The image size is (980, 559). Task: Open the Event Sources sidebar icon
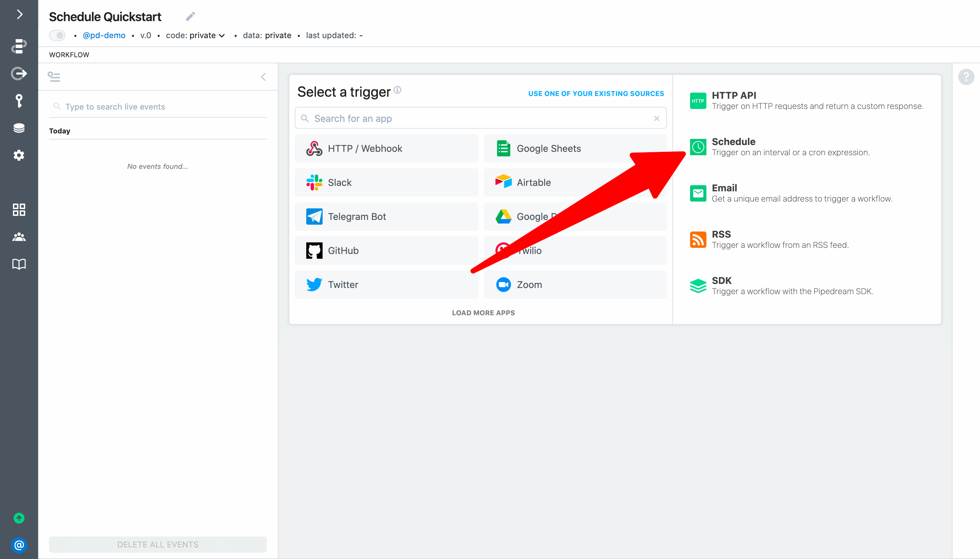[19, 73]
